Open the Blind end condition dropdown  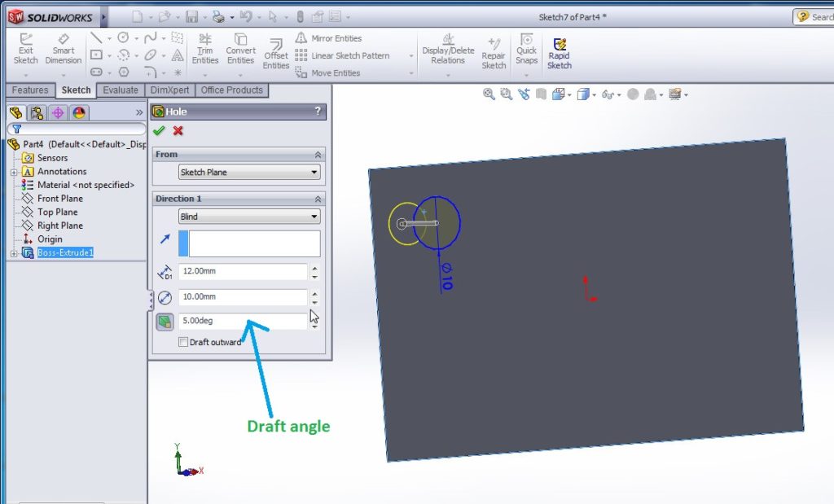tap(248, 216)
